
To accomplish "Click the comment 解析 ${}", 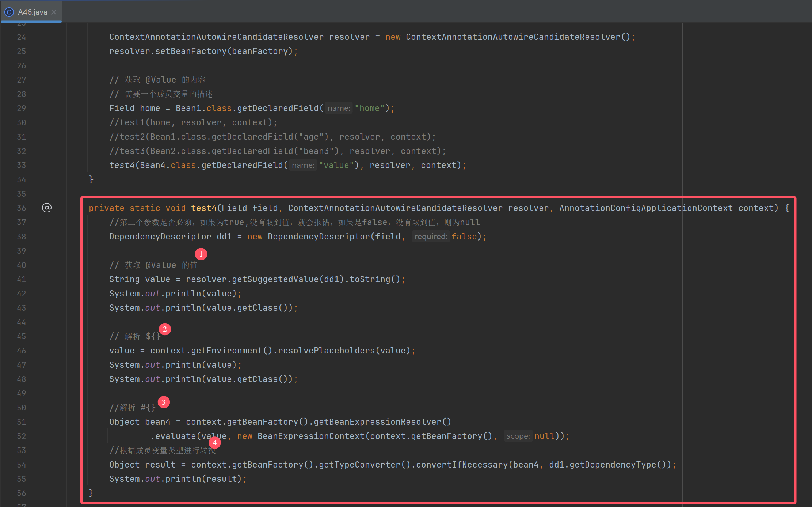I will [x=135, y=336].
